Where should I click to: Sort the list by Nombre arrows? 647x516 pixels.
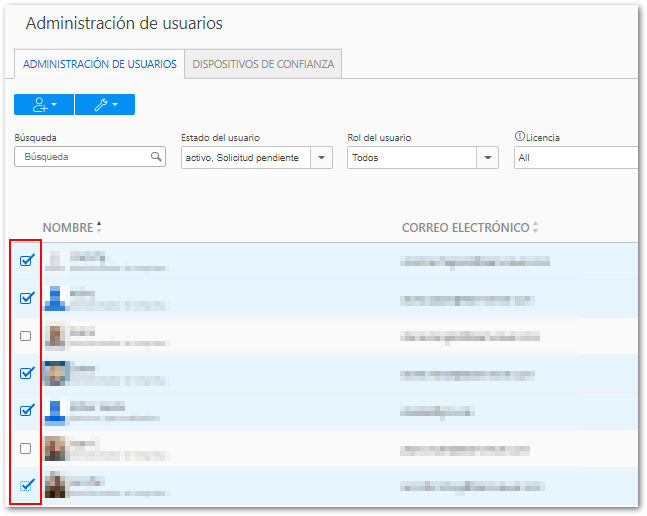click(99, 227)
